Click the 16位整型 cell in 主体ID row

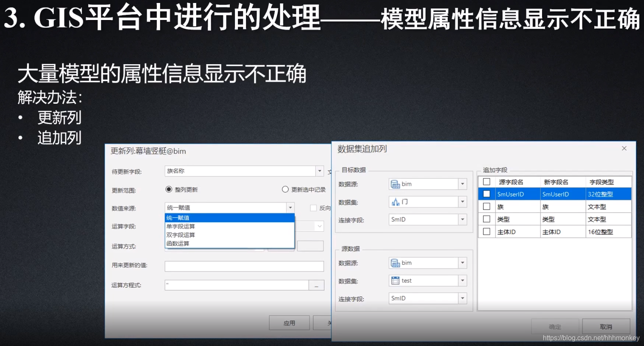608,232
